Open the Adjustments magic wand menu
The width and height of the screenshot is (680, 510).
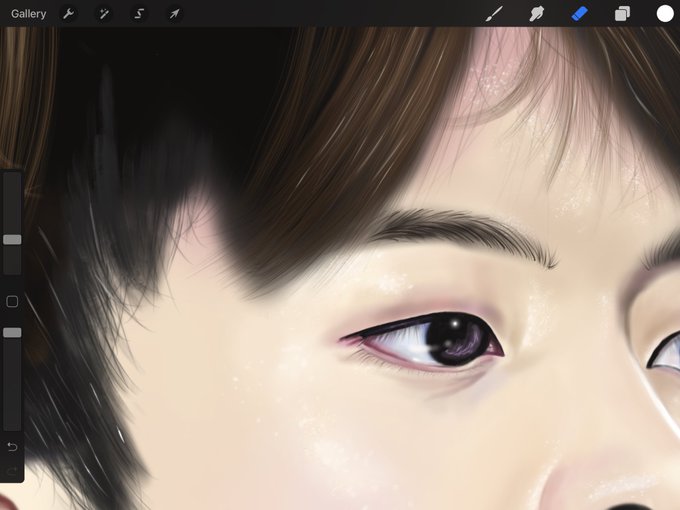104,14
